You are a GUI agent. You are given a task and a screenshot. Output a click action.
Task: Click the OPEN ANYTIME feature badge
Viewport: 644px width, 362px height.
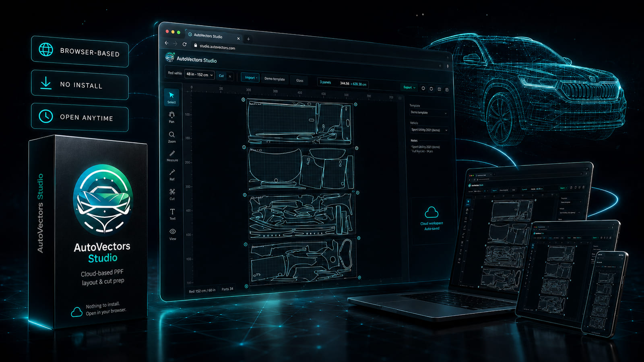coord(80,117)
